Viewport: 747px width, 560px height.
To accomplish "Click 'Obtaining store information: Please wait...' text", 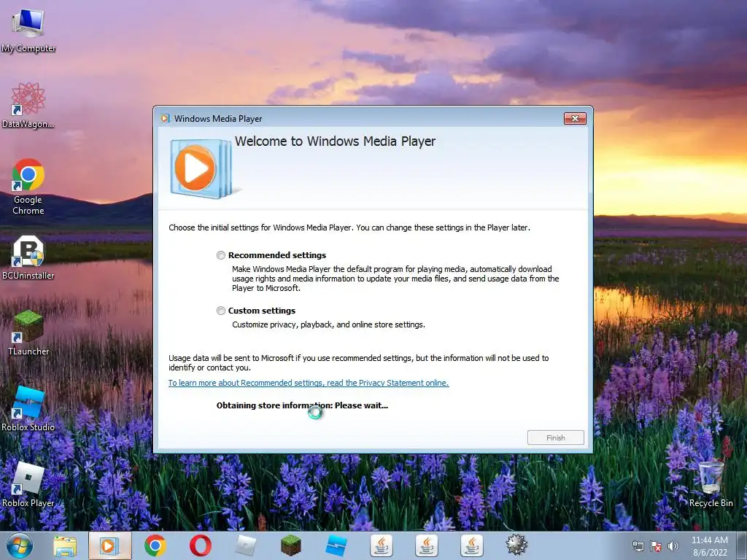I will (x=302, y=405).
